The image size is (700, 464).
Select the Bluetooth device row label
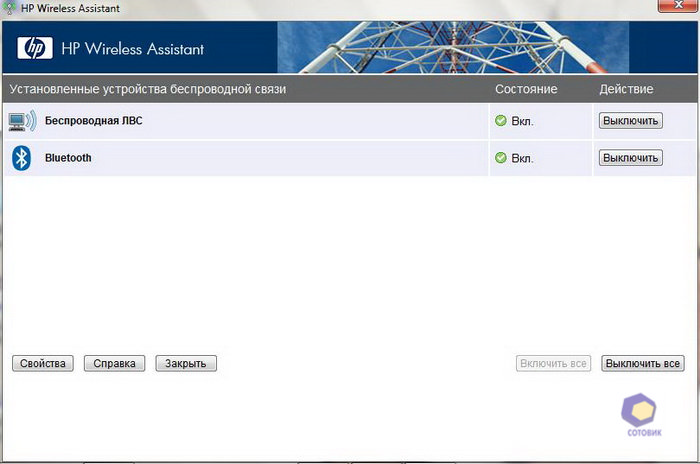click(x=68, y=158)
